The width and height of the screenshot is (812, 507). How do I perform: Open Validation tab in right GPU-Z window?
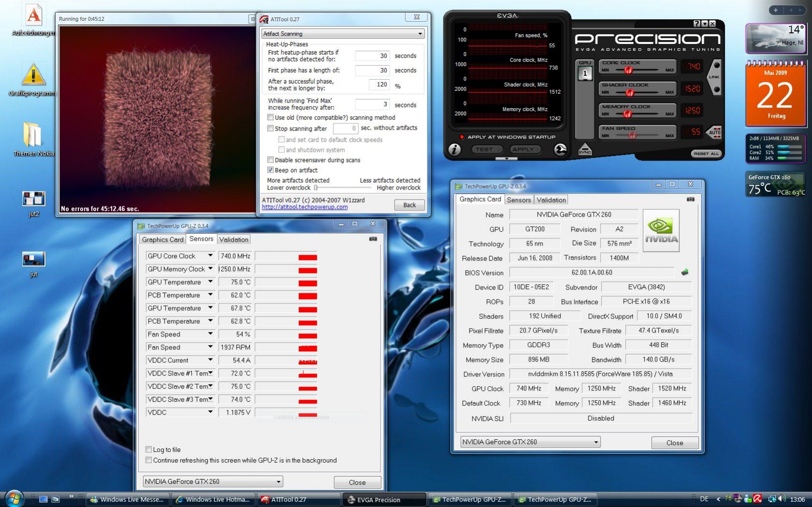click(551, 200)
